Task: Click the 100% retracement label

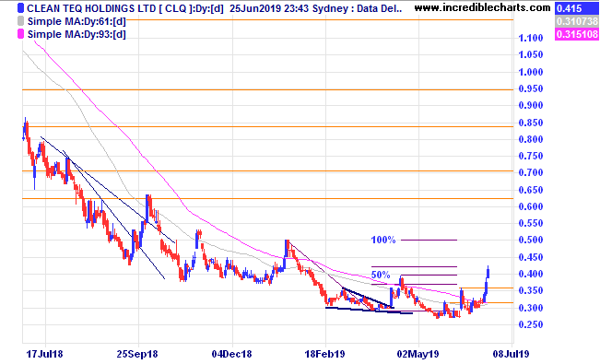Action: pos(383,240)
